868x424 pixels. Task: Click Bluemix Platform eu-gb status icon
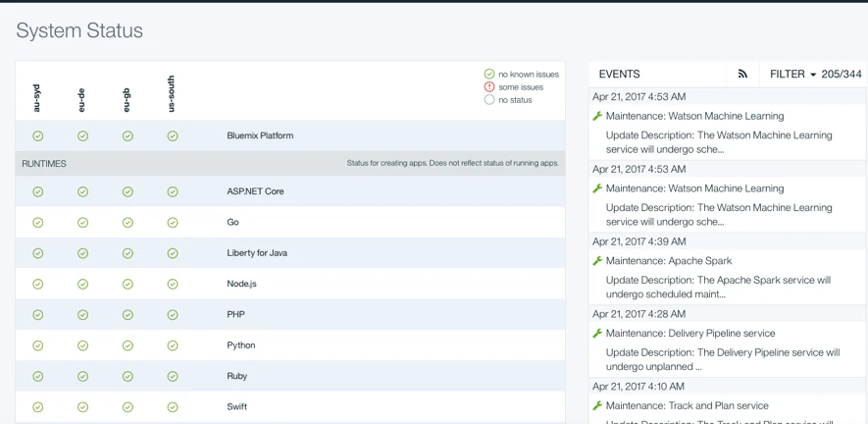point(128,135)
